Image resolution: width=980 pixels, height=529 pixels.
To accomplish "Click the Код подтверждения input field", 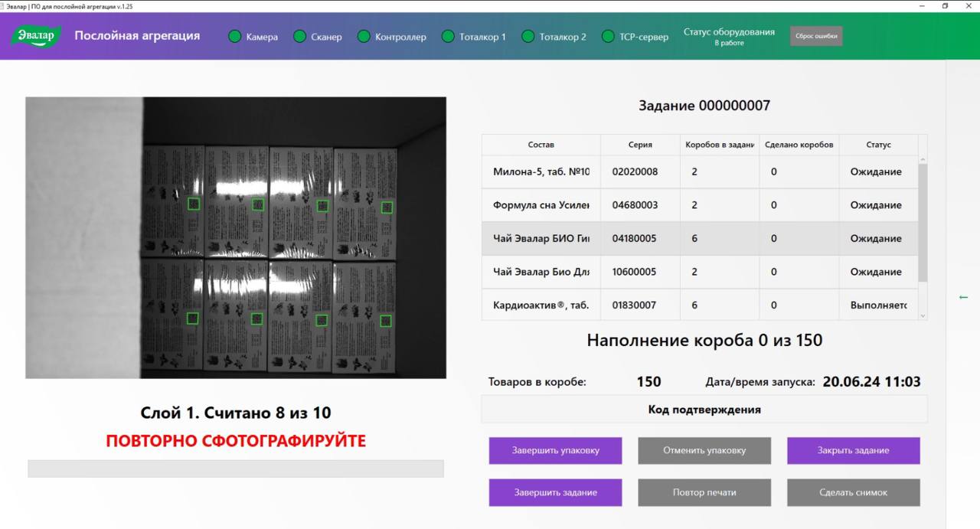I will [704, 409].
